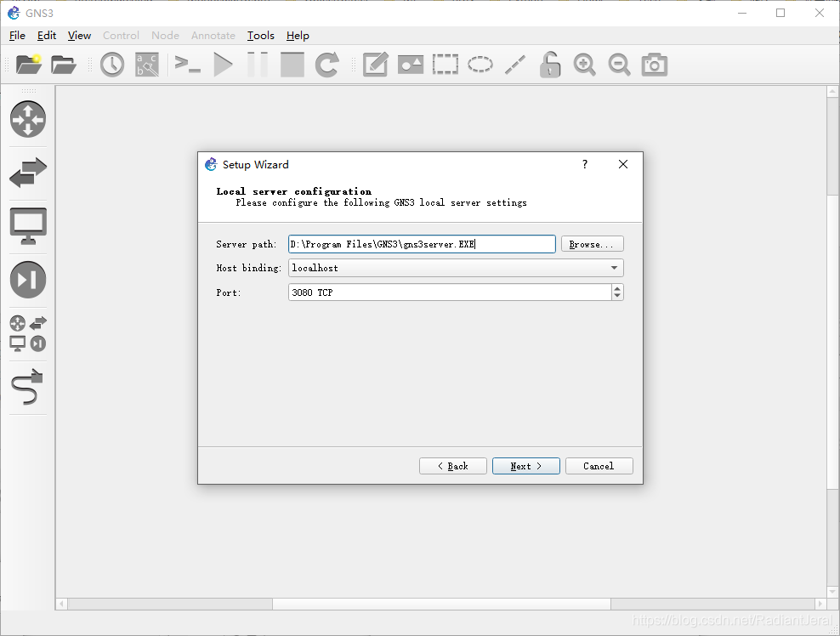The width and height of the screenshot is (840, 636).
Task: Click the New blank project icon
Action: [29, 65]
